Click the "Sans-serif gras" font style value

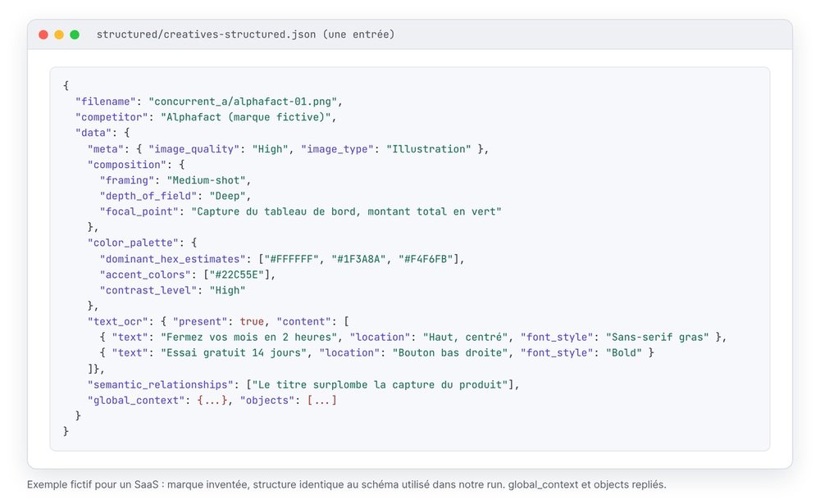[x=658, y=338]
